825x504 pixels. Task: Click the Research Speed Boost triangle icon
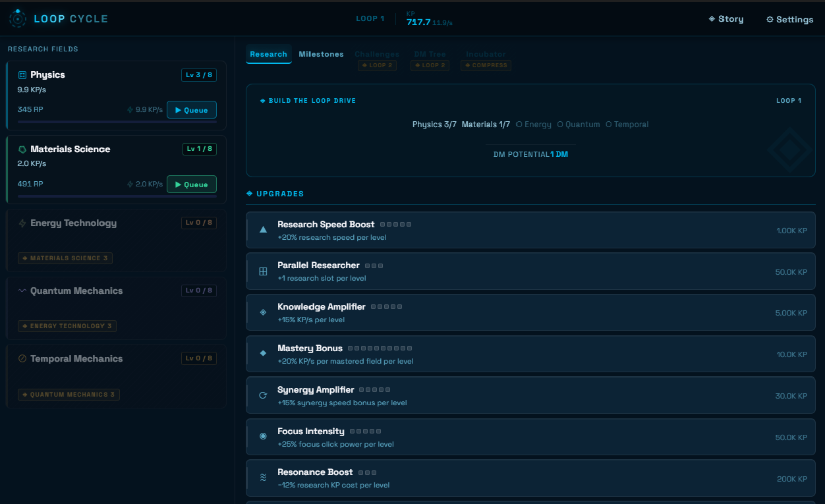[x=263, y=230]
